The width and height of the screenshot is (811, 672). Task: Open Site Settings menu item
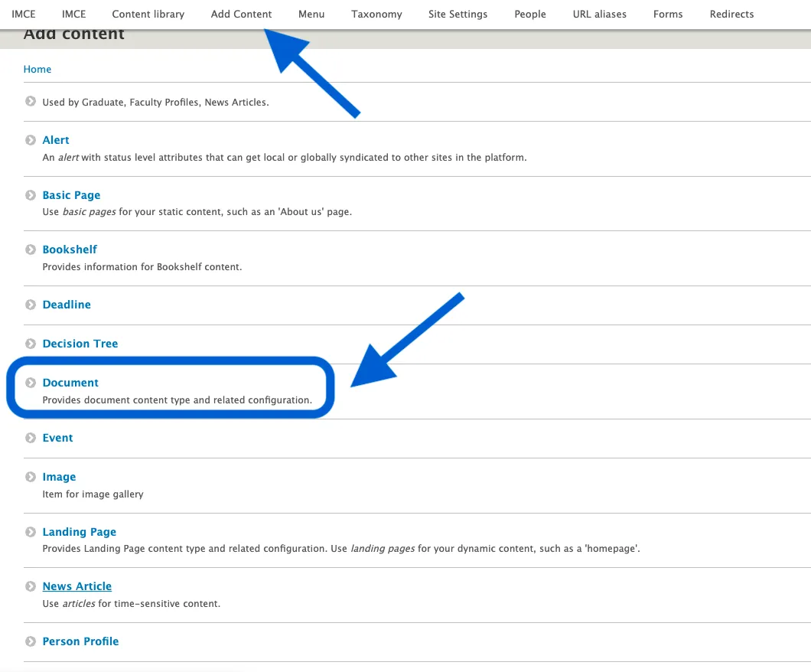click(458, 14)
